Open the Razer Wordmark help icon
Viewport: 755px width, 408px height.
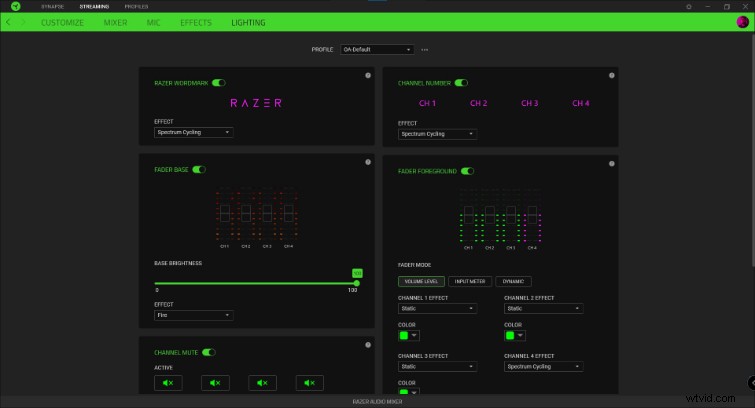(368, 75)
